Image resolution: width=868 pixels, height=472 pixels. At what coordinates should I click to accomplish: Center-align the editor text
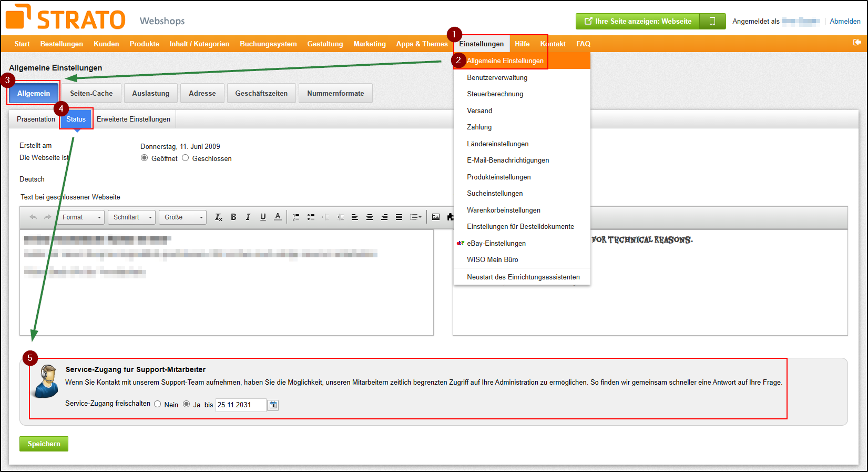[x=370, y=217]
